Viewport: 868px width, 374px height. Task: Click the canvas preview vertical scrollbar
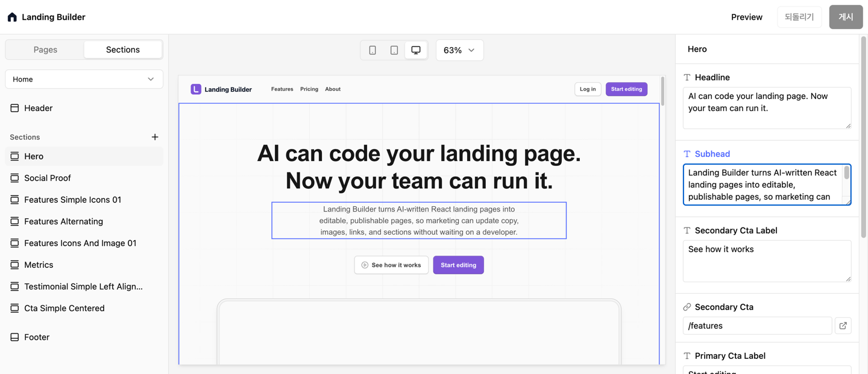(662, 92)
